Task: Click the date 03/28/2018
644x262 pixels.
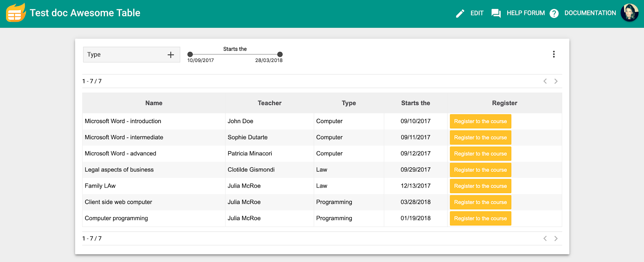Action: coord(415,202)
